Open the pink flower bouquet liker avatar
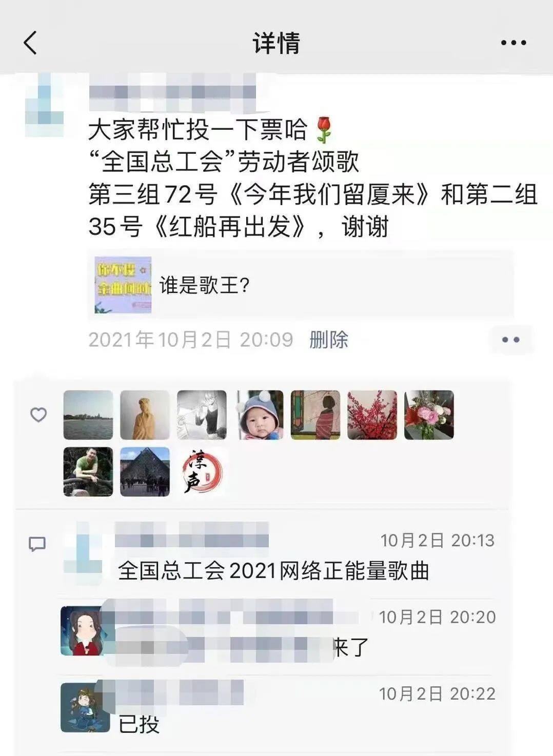This screenshot has height=756, width=553. 429,415
